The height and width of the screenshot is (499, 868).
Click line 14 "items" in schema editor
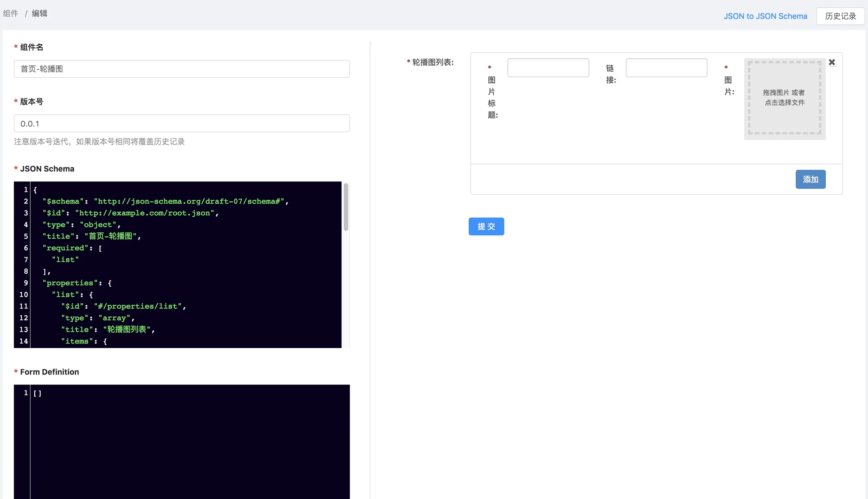(84, 341)
